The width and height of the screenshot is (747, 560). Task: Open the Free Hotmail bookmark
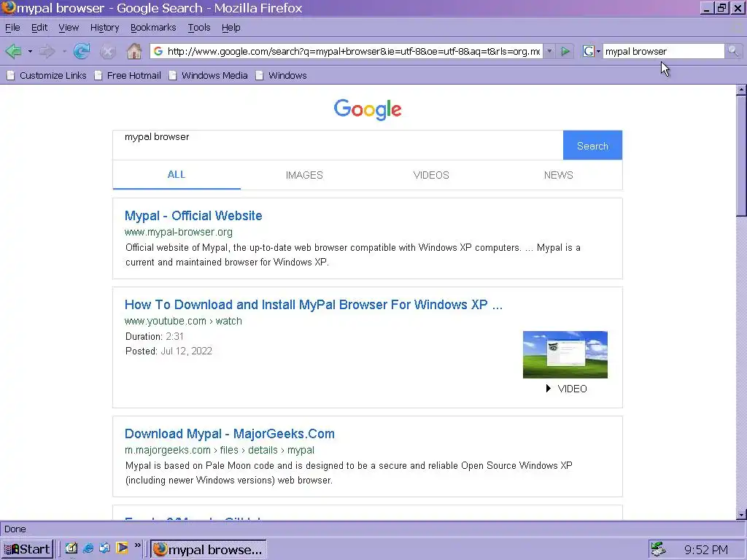(x=128, y=75)
